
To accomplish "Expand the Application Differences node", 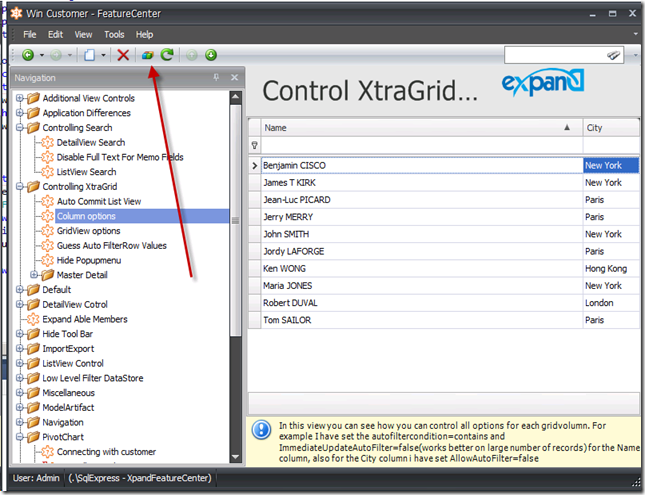I will click(19, 113).
